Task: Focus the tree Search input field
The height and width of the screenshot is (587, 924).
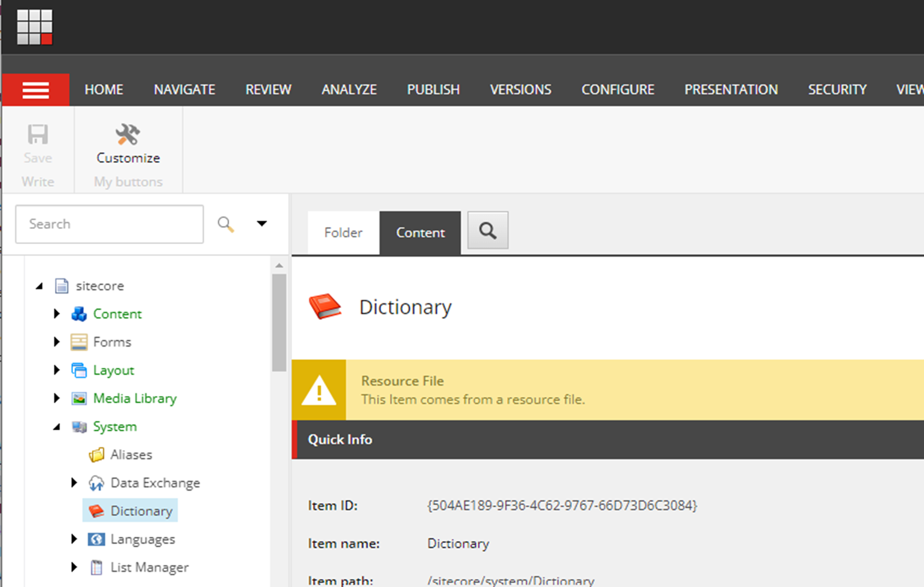Action: coord(109,224)
